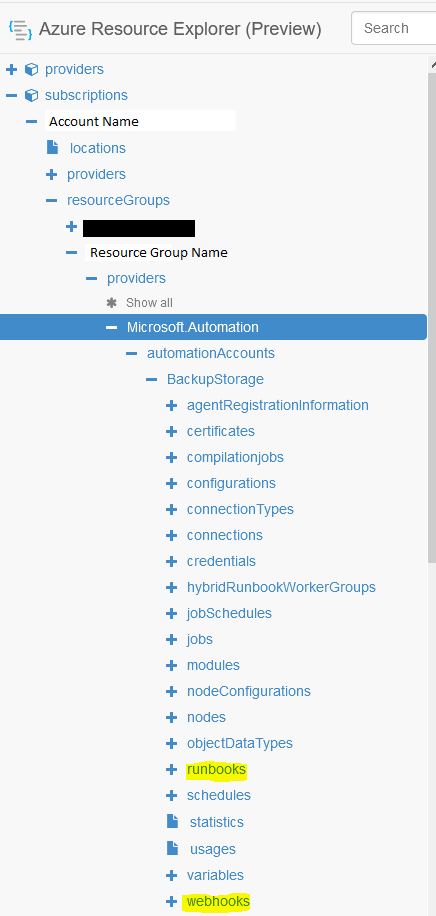This screenshot has width=436, height=916.
Task: Select the automationAccounts label
Action: (210, 353)
